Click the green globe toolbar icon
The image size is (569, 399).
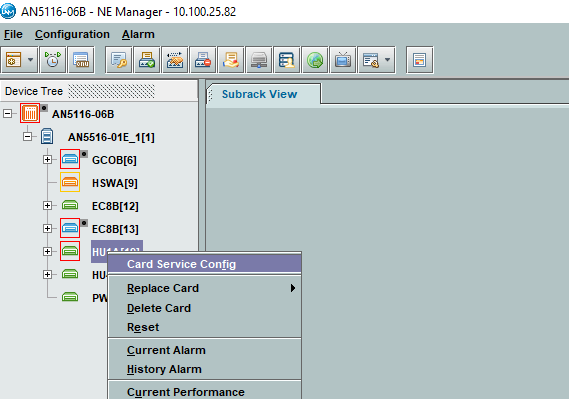[315, 60]
